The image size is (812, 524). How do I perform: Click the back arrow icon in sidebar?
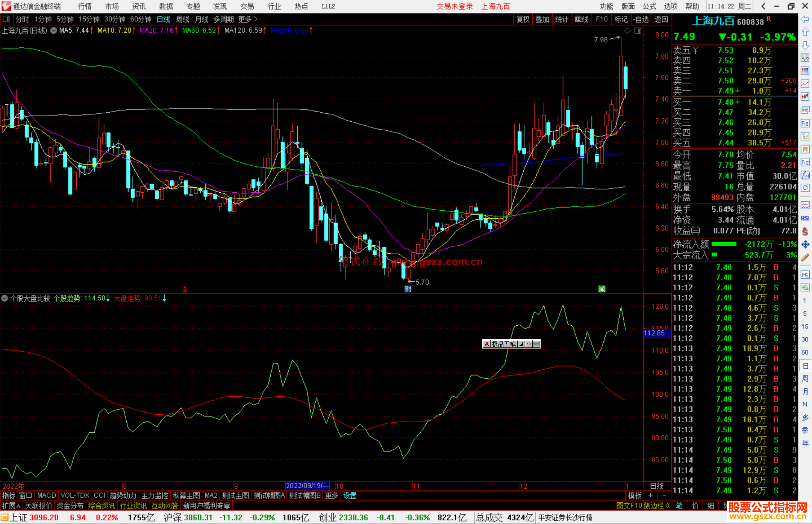tap(805, 19)
